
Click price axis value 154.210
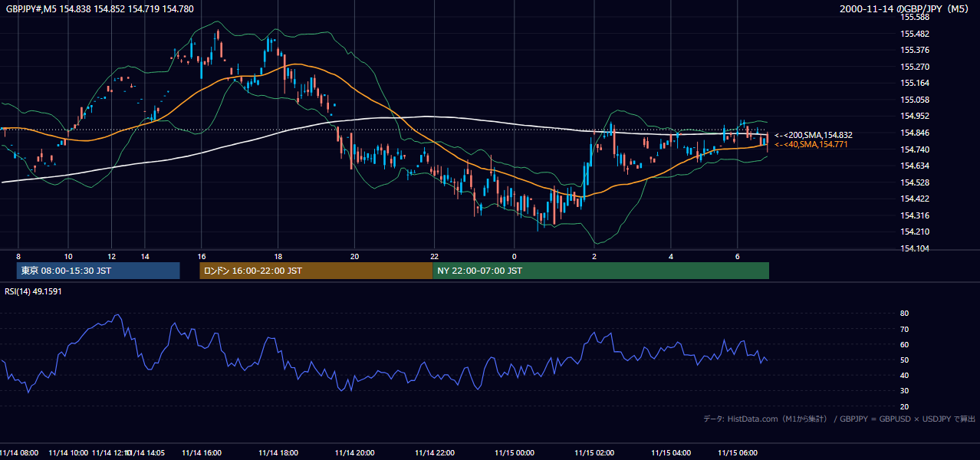tap(914, 232)
